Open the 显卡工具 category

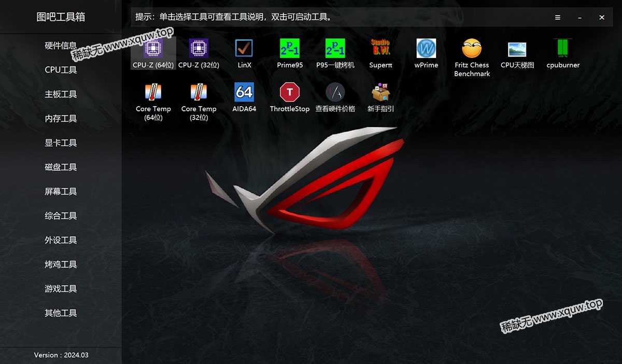(x=61, y=143)
